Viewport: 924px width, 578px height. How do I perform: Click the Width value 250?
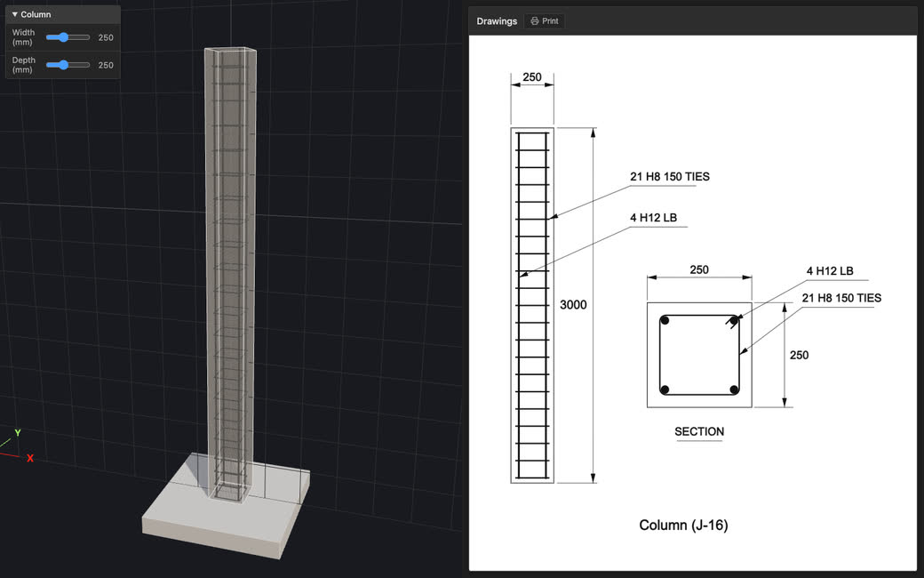[106, 37]
